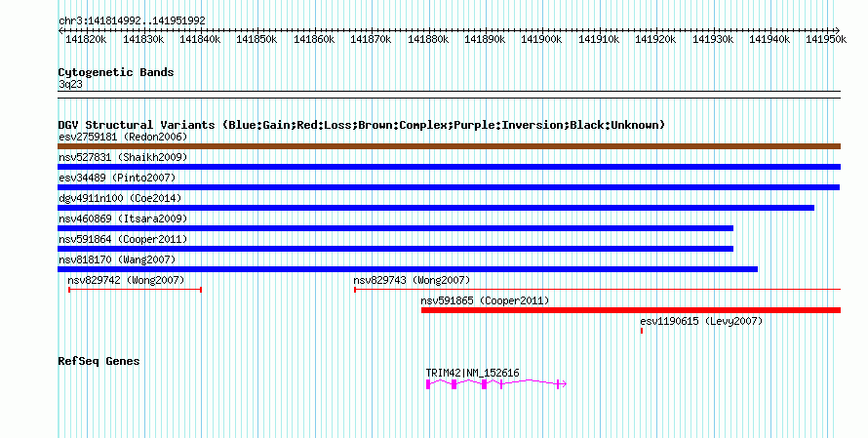Click the 141890k ruler tick label
The width and height of the screenshot is (868, 438).
[485, 39]
